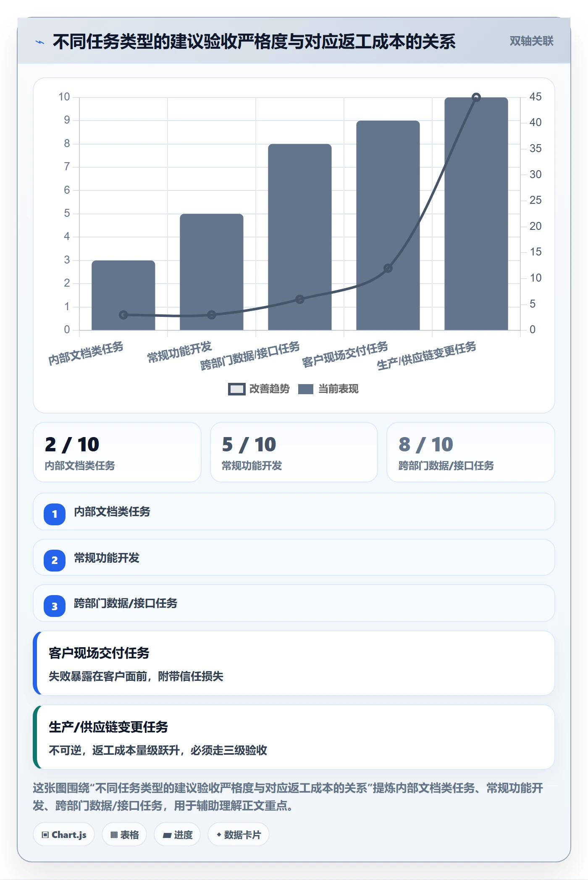Select the 跨部门数据/接口任务 list row
This screenshot has width=588, height=880.
(x=294, y=603)
